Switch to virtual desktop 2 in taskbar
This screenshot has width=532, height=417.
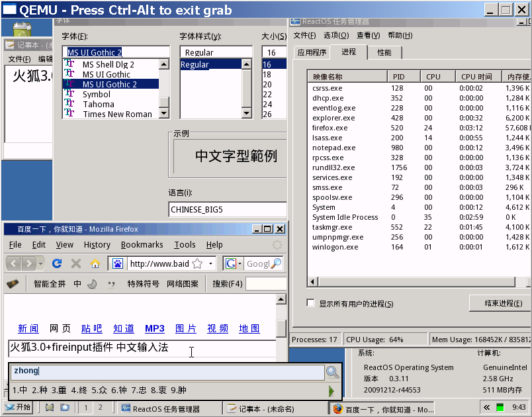click(x=101, y=407)
